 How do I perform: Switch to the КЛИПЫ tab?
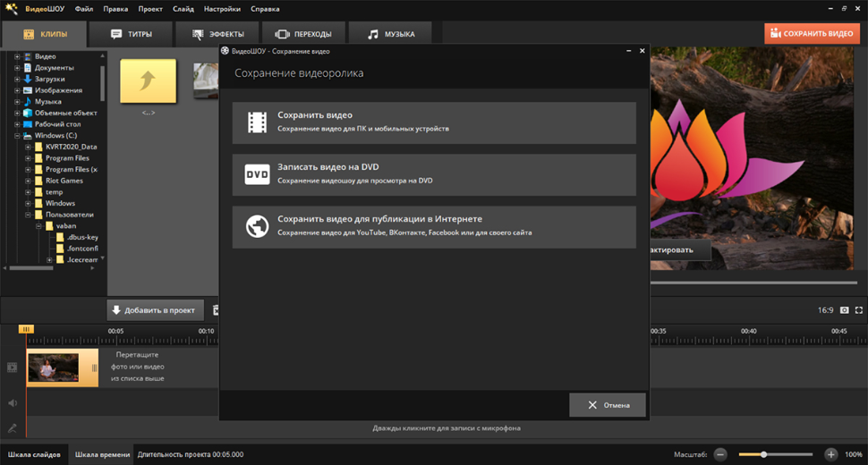[45, 34]
